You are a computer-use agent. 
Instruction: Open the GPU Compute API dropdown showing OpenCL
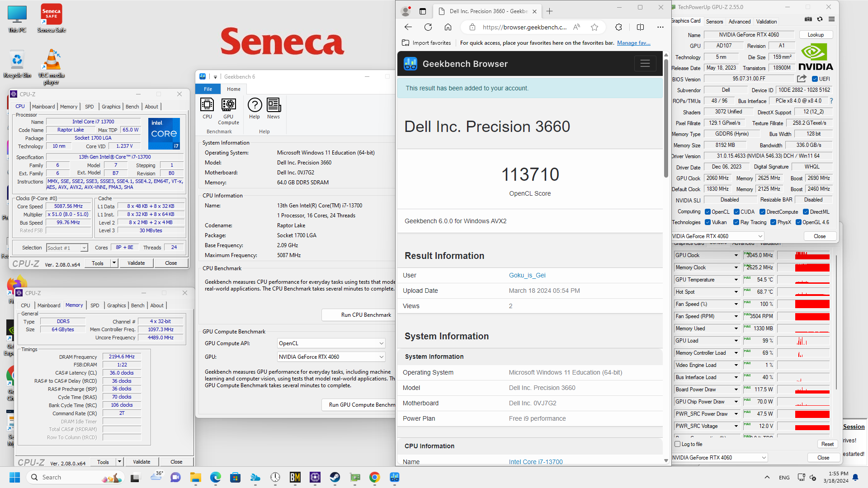[x=331, y=343]
